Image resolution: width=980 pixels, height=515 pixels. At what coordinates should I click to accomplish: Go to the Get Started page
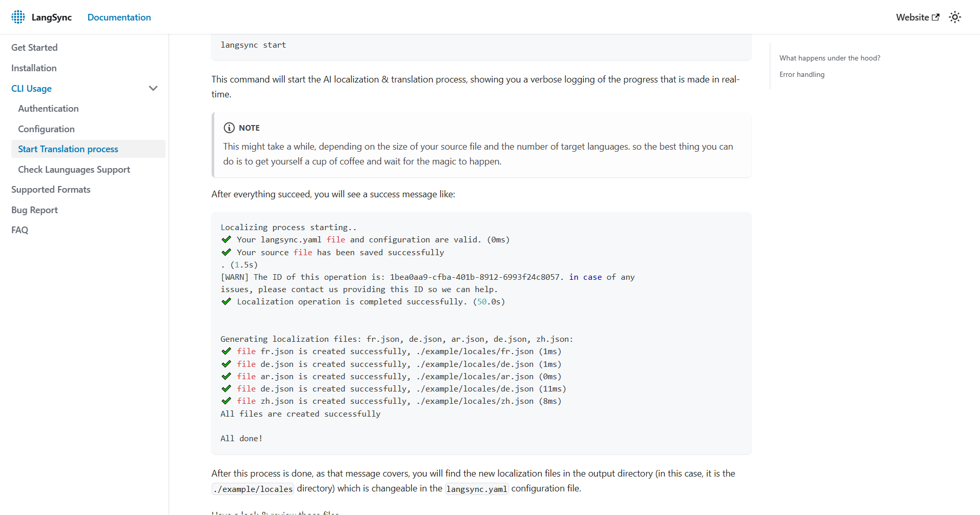click(x=34, y=48)
